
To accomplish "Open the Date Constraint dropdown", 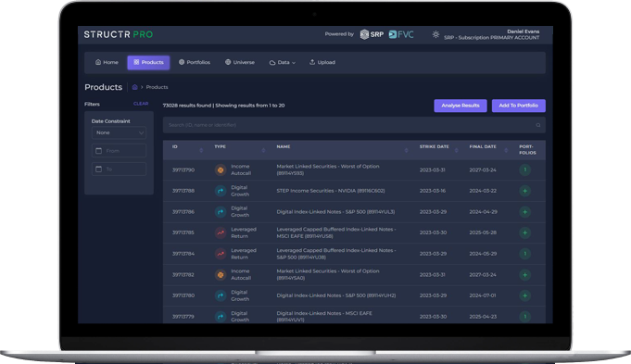I will click(x=119, y=132).
